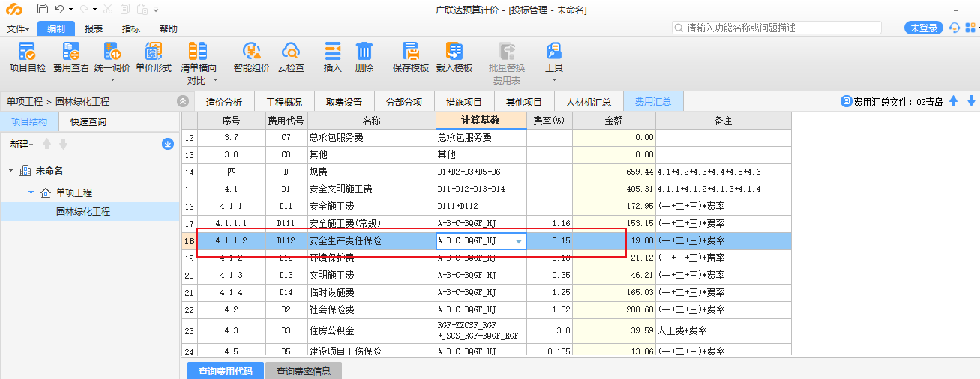This screenshot has width=980, height=379.
Task: Expand the 统一调价 dropdown arrow
Action: (113, 79)
